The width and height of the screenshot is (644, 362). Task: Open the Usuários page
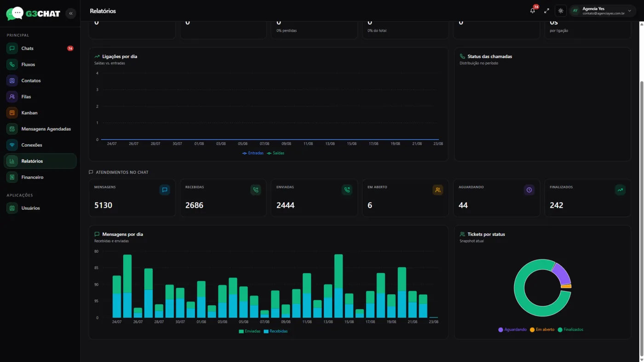point(40,208)
